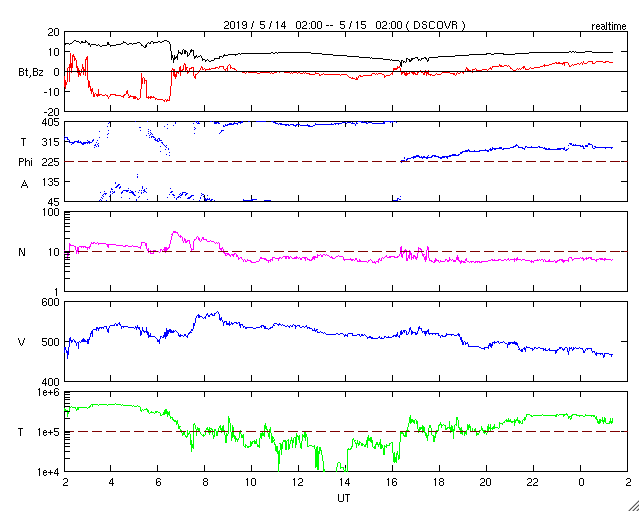Click the '100' tick on the N panel
Screen dimensions: 640x512
point(52,213)
